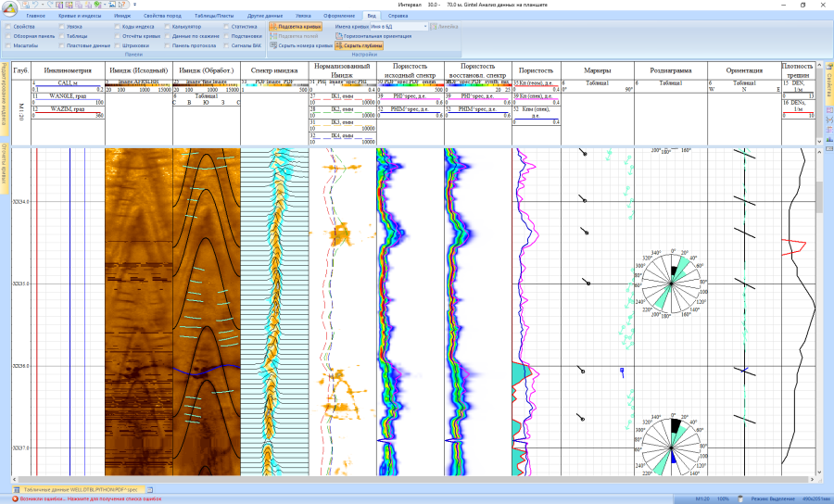Open the Свойства пород tab
834x504 pixels.
pyautogui.click(x=162, y=16)
